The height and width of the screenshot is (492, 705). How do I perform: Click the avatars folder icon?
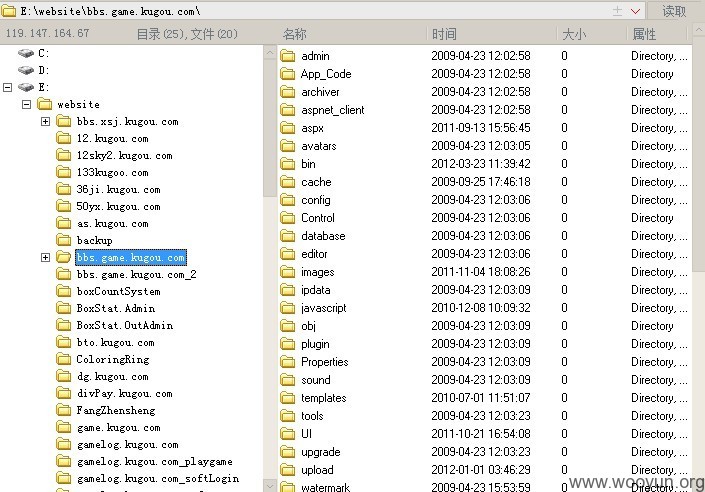tap(288, 146)
